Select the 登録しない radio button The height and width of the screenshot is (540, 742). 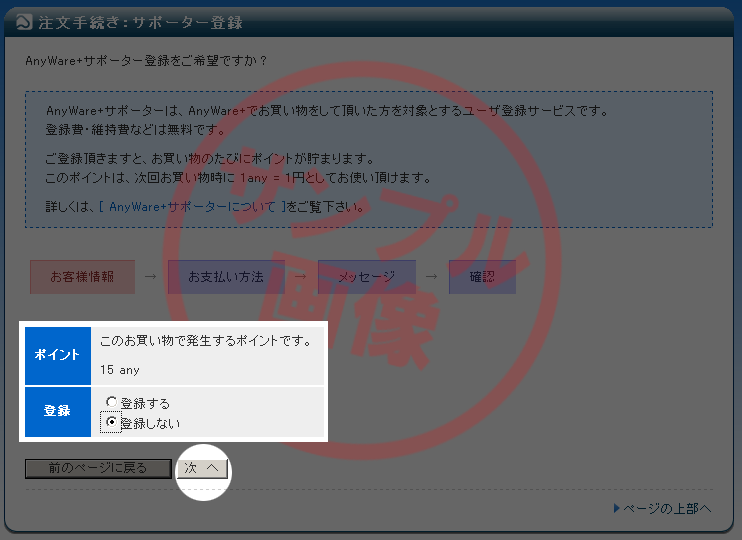click(x=111, y=422)
